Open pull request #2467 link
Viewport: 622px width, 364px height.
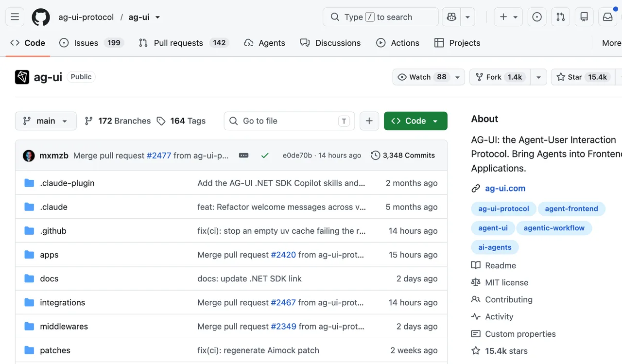pyautogui.click(x=283, y=302)
